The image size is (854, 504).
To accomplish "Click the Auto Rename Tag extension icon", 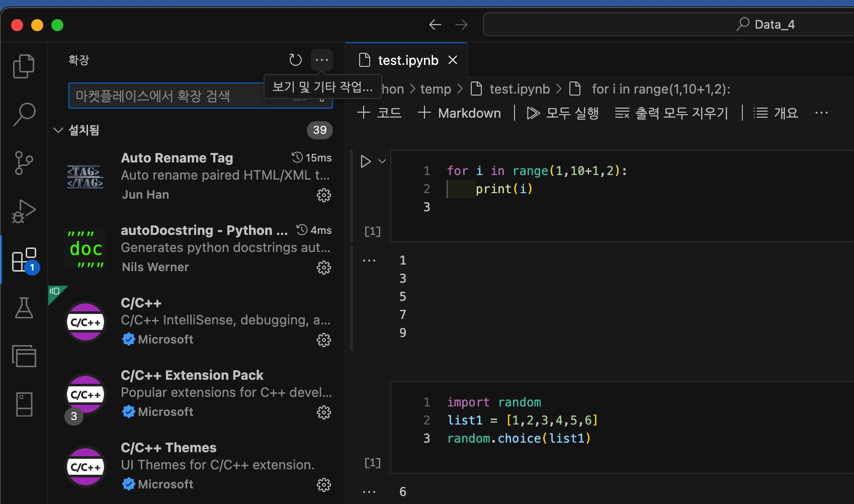I will coord(86,177).
